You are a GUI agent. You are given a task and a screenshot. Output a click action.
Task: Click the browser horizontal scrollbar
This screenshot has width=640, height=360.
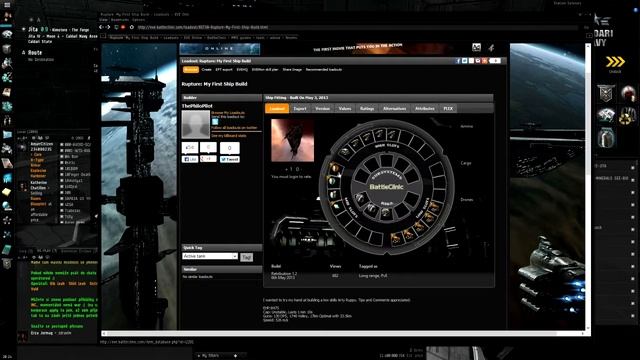(x=343, y=333)
